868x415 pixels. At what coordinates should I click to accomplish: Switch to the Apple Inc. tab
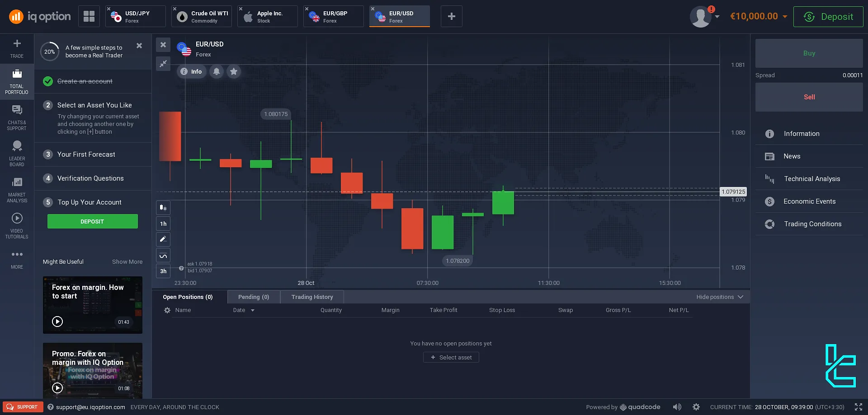point(268,17)
